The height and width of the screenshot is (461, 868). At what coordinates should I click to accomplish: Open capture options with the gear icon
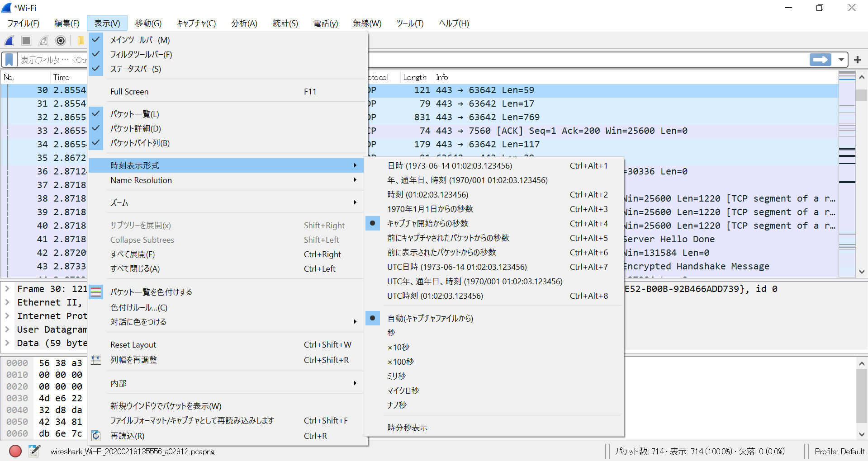coord(60,41)
